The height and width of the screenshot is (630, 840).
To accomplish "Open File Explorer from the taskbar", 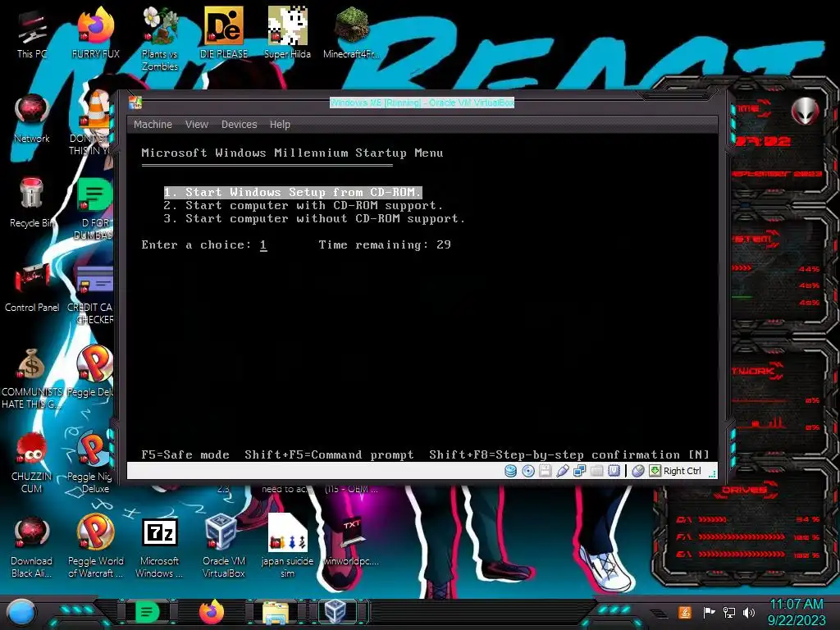I will pyautogui.click(x=276, y=612).
